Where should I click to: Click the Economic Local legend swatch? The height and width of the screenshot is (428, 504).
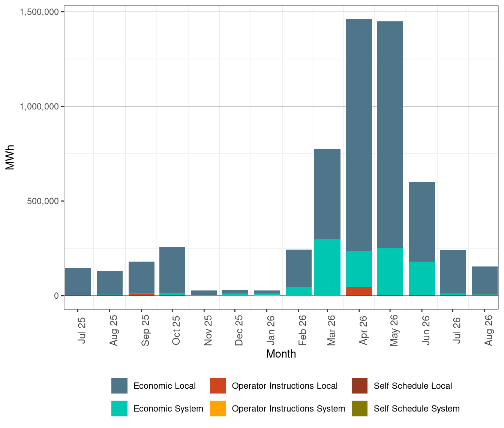119,386
